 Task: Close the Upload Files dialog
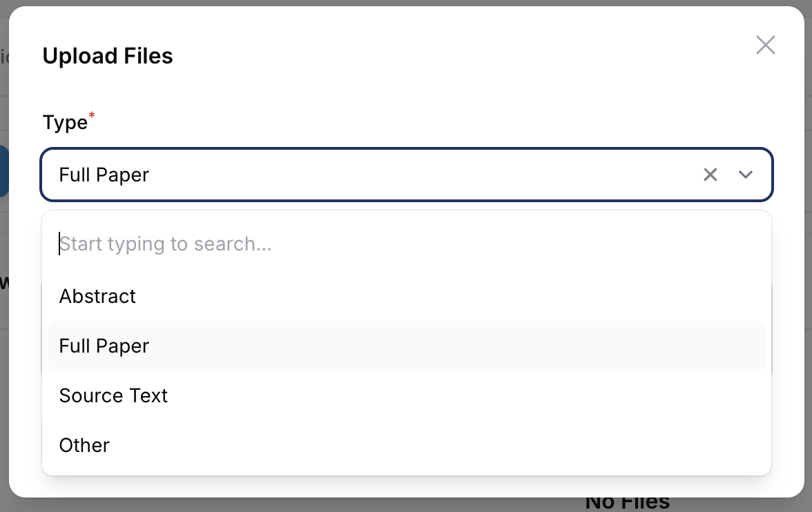tap(765, 45)
